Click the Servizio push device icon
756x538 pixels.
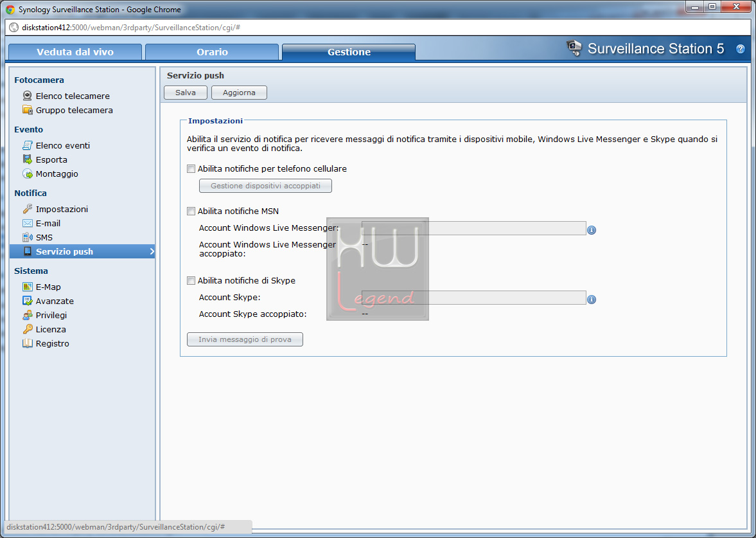pos(28,251)
